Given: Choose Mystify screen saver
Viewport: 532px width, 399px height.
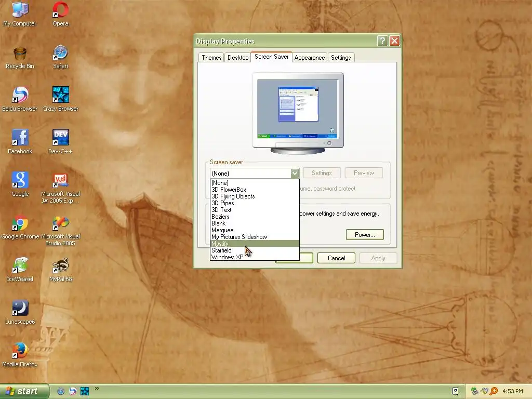Looking at the screenshot, I should 255,244.
